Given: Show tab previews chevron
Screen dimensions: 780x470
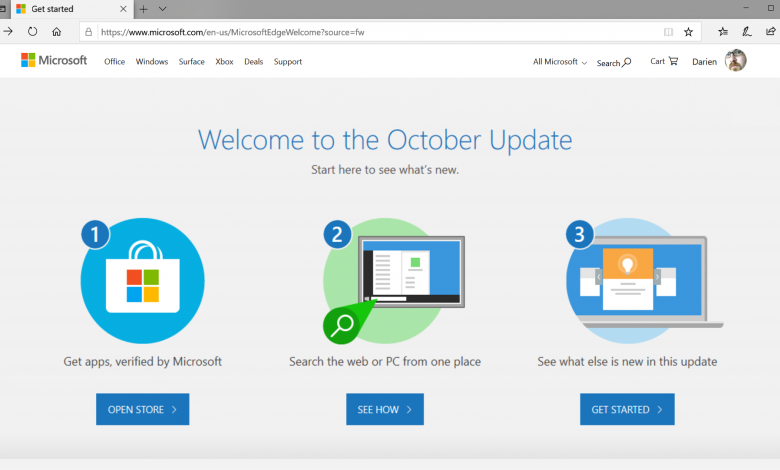Looking at the screenshot, I should (163, 9).
